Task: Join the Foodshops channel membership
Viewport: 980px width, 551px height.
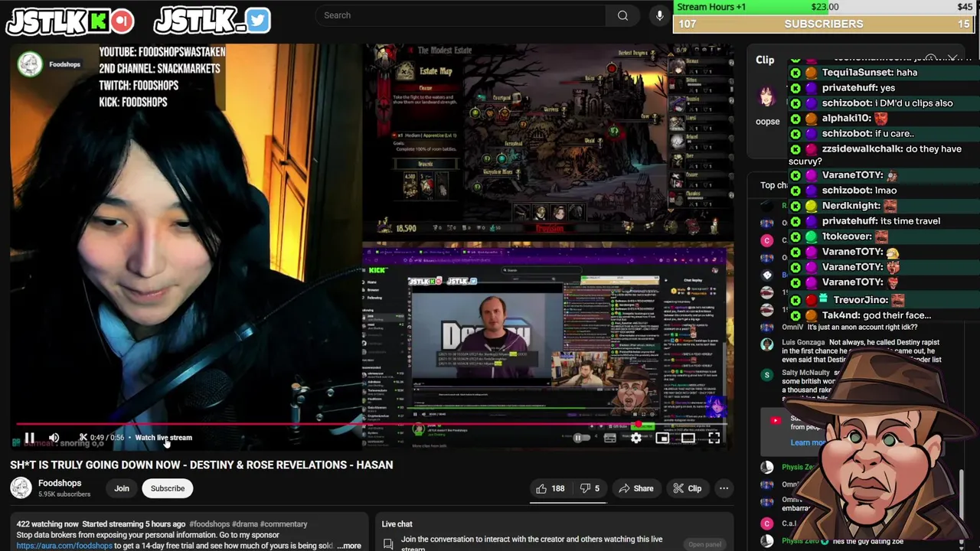Action: [122, 488]
